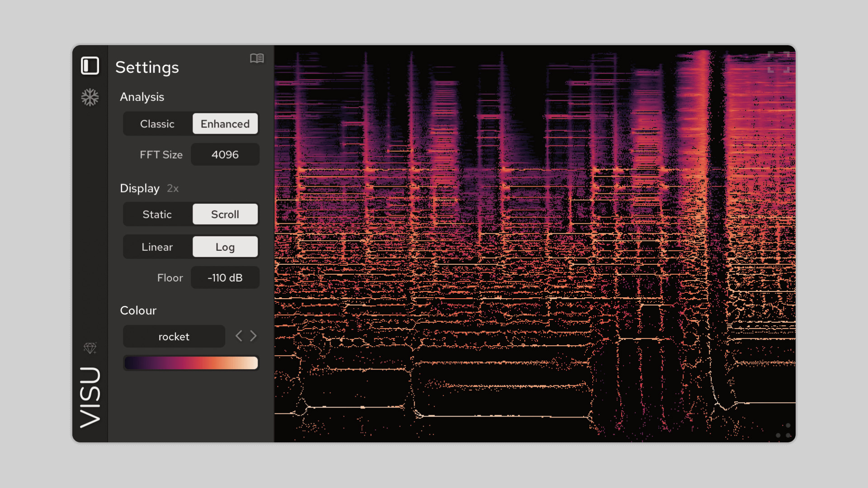
Task: Set display mode to Scroll
Action: (x=225, y=214)
